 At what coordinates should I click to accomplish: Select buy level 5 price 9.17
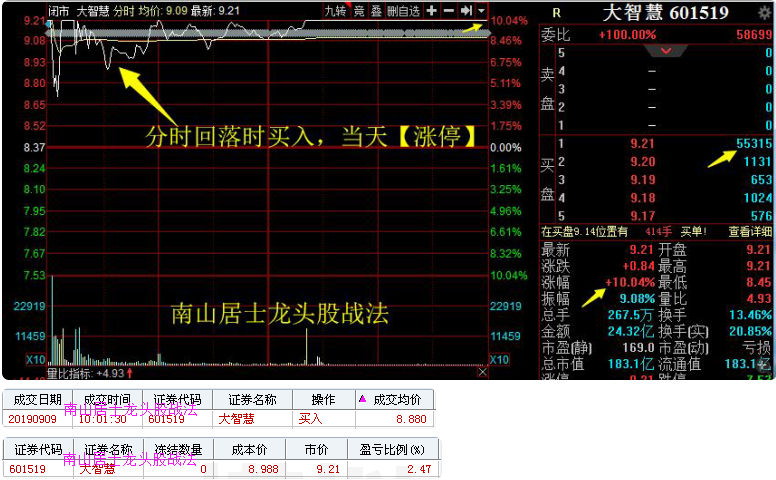(642, 216)
